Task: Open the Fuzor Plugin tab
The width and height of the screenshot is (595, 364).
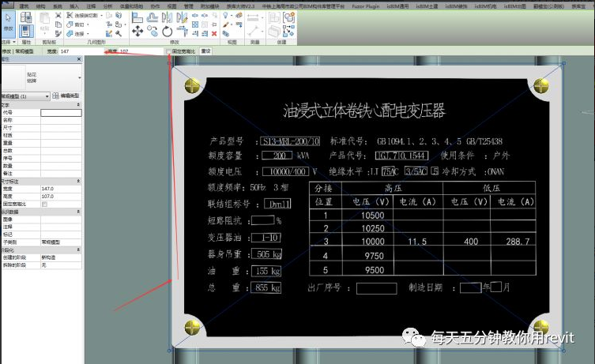Action: [365, 6]
